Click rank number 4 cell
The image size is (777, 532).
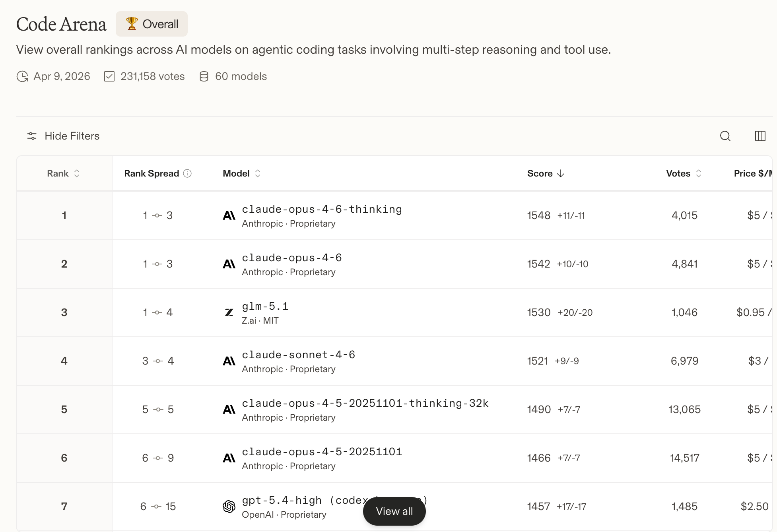64,361
